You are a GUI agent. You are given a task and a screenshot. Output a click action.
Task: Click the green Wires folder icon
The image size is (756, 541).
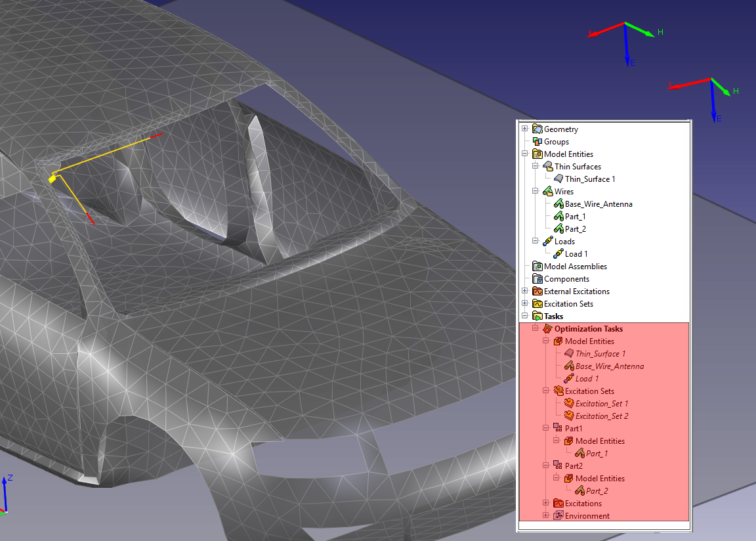point(548,192)
